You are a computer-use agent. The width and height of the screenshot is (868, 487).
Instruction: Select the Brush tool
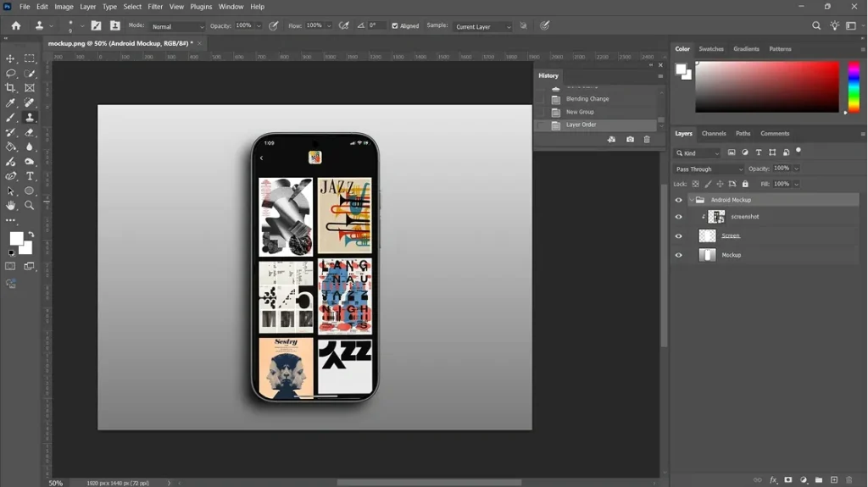point(10,118)
